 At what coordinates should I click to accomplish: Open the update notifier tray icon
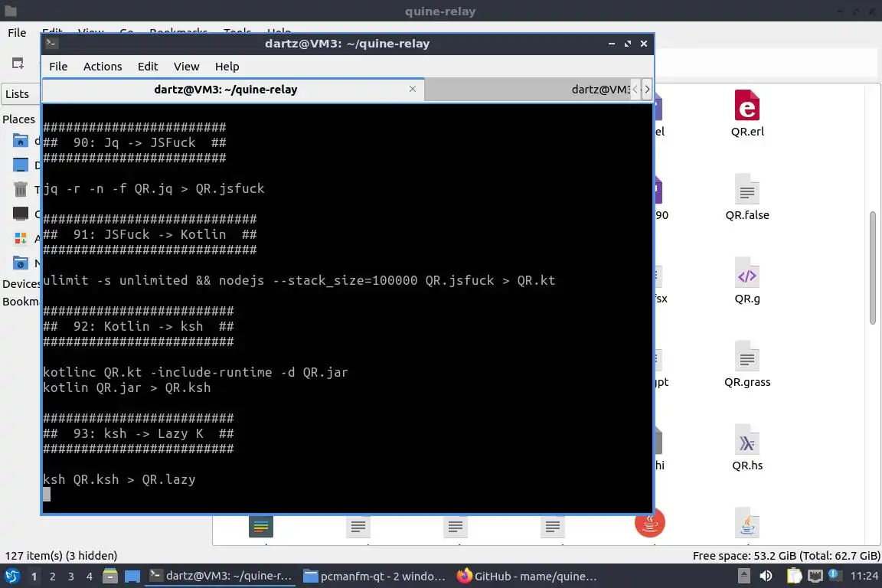click(835, 575)
